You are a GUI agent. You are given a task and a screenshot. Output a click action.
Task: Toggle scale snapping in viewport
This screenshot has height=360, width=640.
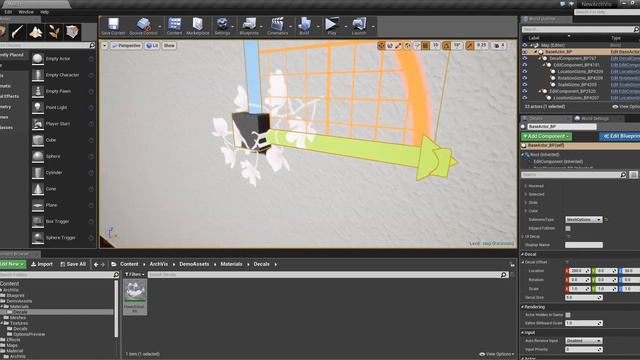point(470,46)
